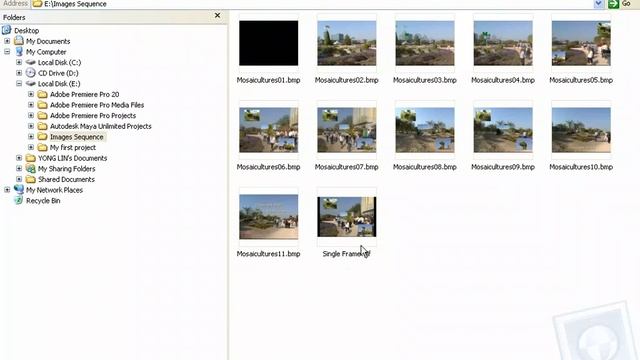Expand the My first project node
Viewport: 640px width, 360px height.
pyautogui.click(x=31, y=147)
